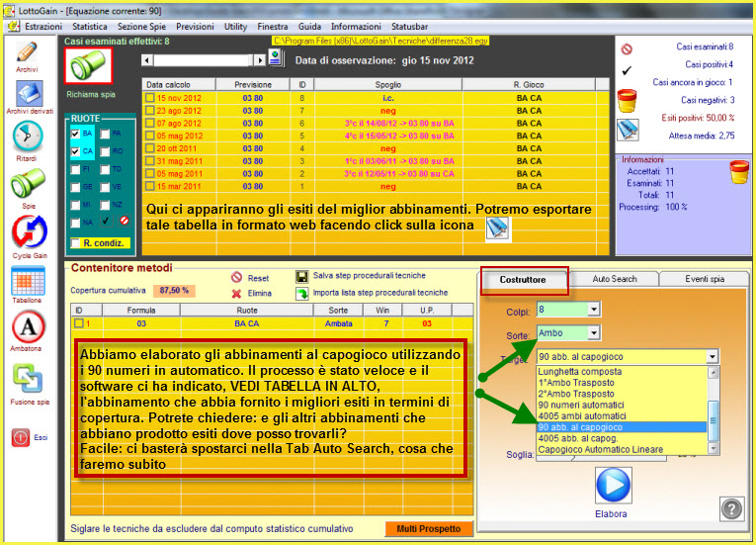Click the date slider right arrow
The image size is (756, 545).
[x=260, y=60]
